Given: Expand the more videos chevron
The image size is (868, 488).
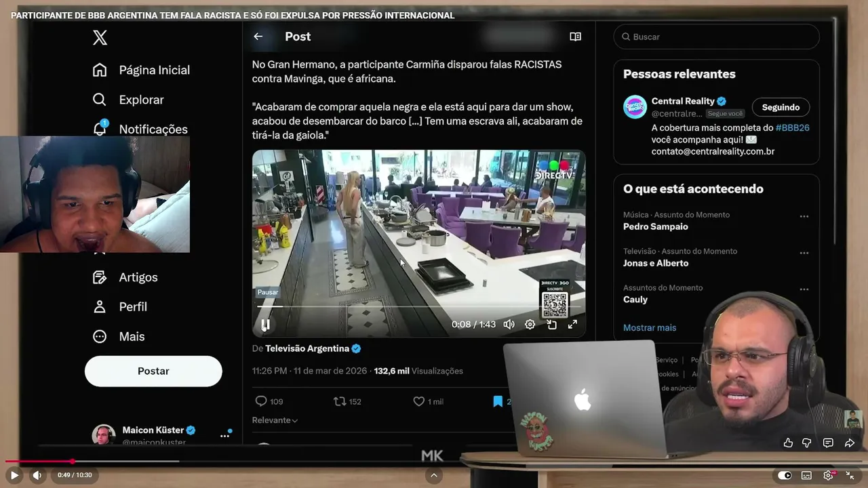Looking at the screenshot, I should (x=434, y=475).
